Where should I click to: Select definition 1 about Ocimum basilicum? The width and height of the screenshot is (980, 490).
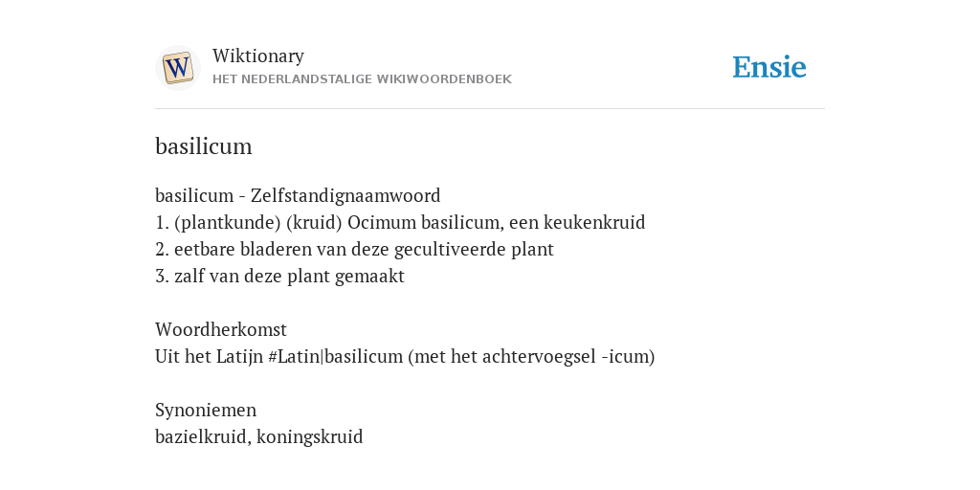400,222
